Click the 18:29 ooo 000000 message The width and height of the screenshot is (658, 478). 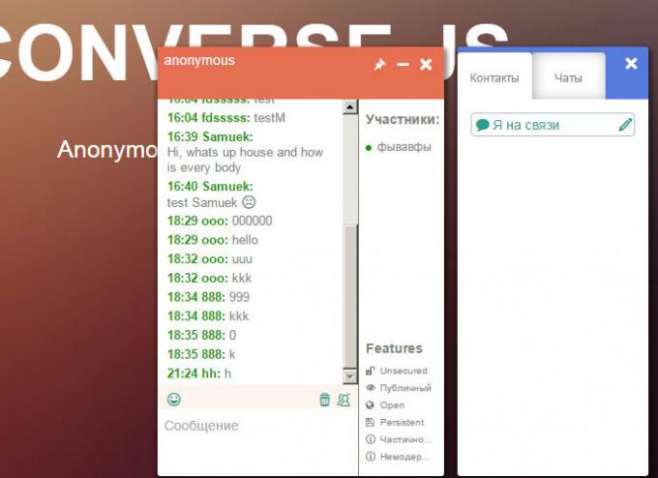point(220,221)
